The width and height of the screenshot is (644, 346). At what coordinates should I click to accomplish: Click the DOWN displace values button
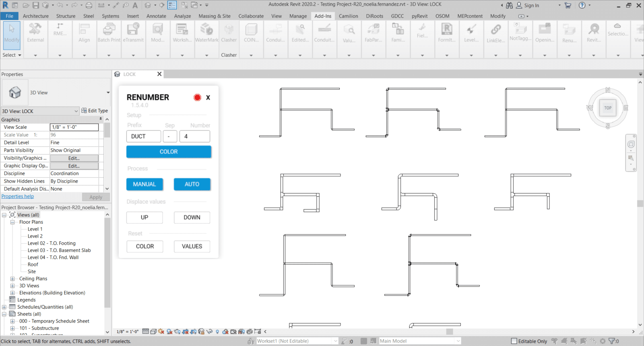[x=192, y=217]
